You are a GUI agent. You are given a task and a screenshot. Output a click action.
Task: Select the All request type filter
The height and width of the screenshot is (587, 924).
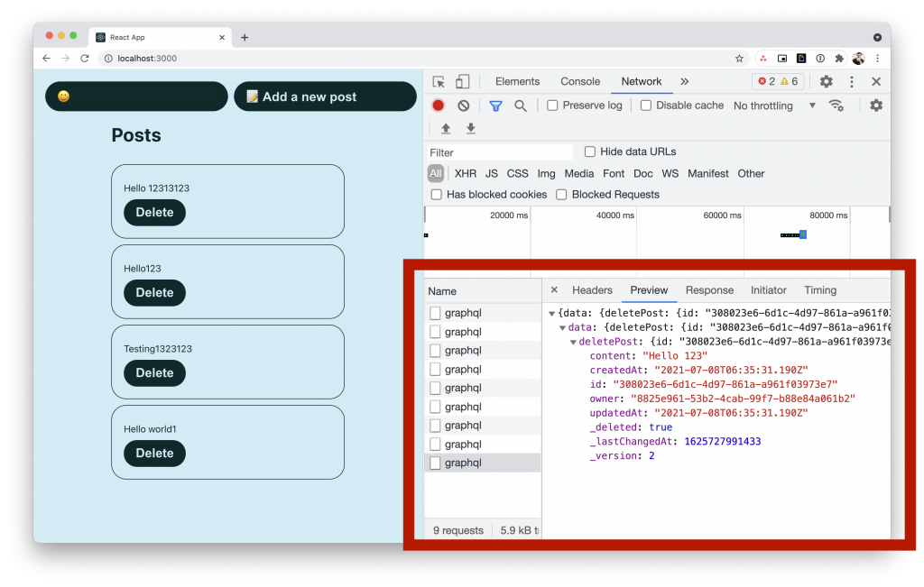pyautogui.click(x=436, y=174)
